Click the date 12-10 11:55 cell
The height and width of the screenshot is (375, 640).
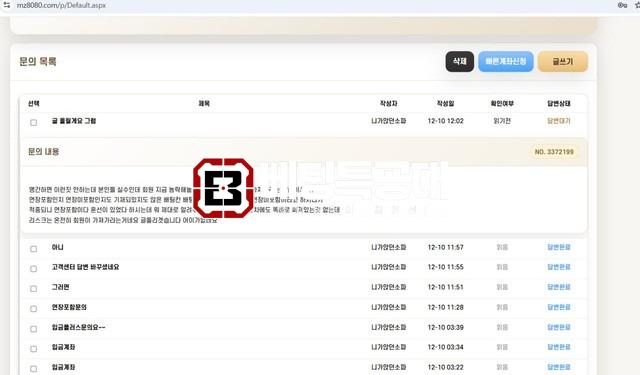(x=445, y=267)
